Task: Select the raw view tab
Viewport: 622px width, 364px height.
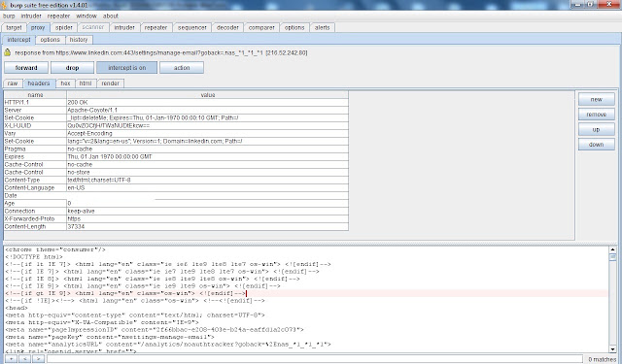Action: point(13,83)
